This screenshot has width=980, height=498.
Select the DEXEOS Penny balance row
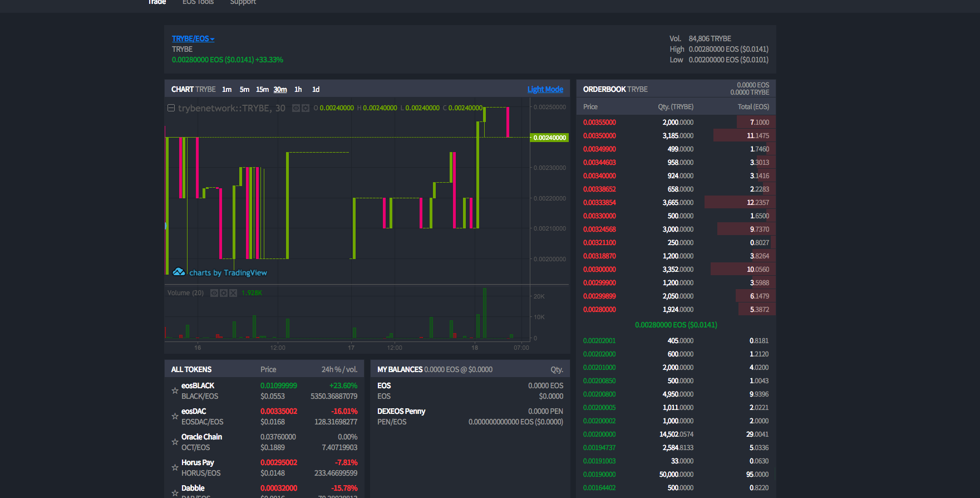(470, 417)
